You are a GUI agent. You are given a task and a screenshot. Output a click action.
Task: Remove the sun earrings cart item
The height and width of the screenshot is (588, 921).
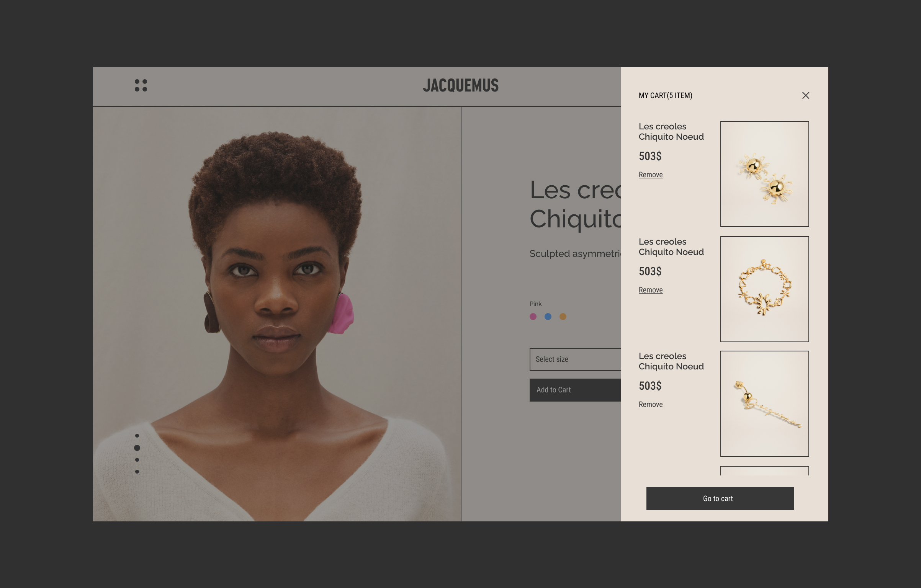650,175
